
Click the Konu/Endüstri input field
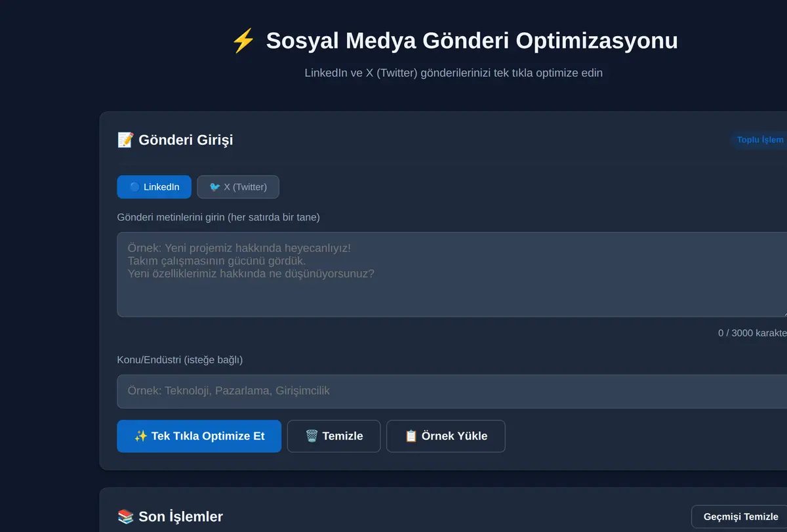click(453, 391)
